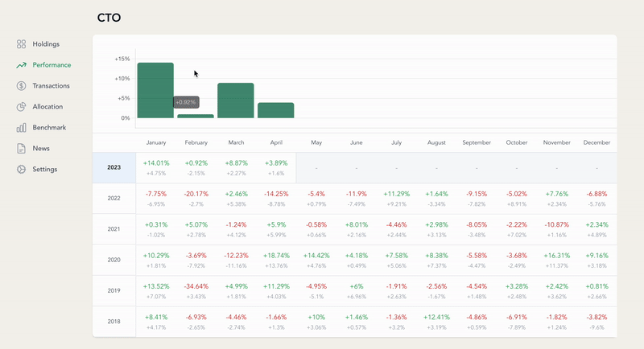
Task: Select the 2023 year row header
Action: pos(114,167)
